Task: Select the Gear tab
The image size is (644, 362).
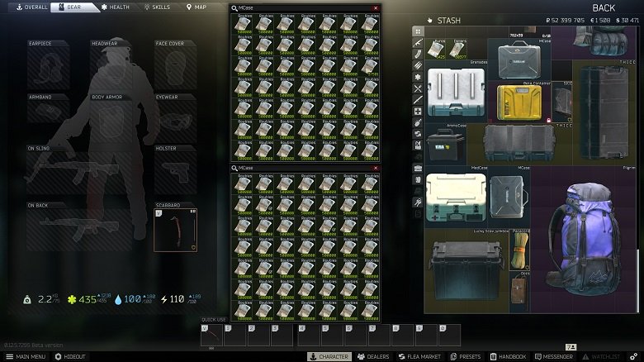Action: pos(73,7)
